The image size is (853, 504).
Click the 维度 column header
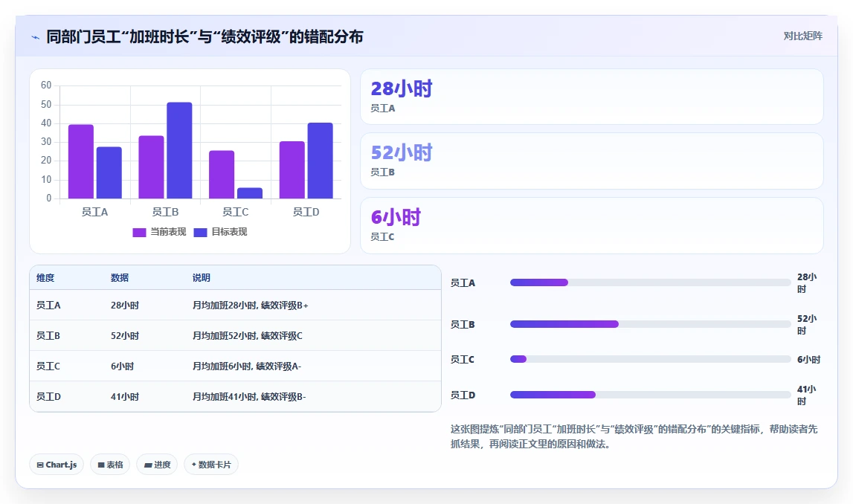click(45, 278)
